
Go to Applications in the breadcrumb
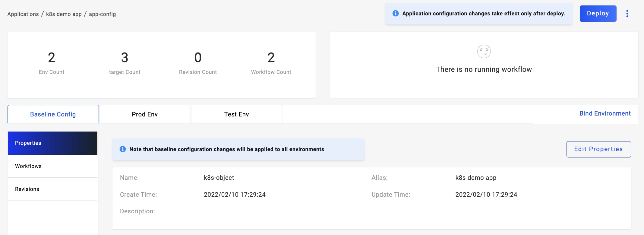23,14
